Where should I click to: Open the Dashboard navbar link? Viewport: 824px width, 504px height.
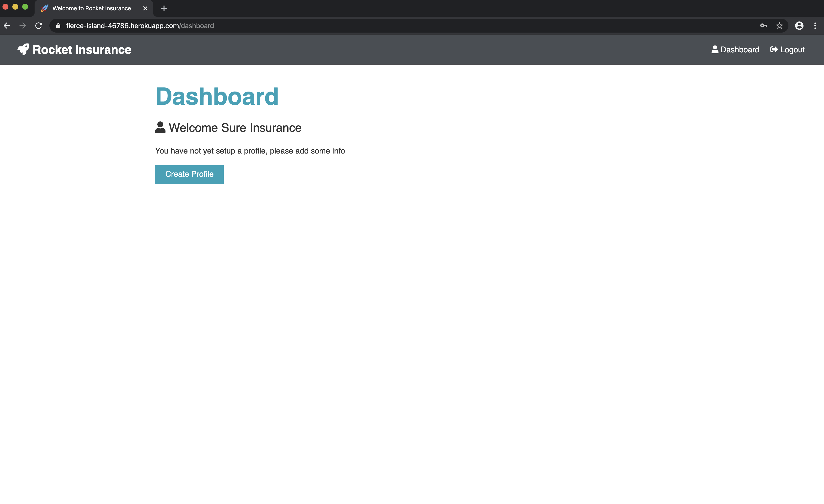point(739,50)
